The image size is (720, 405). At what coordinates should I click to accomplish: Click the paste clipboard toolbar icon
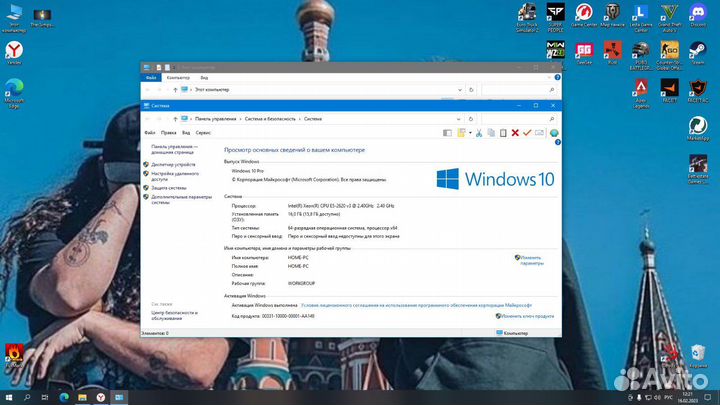[x=503, y=133]
